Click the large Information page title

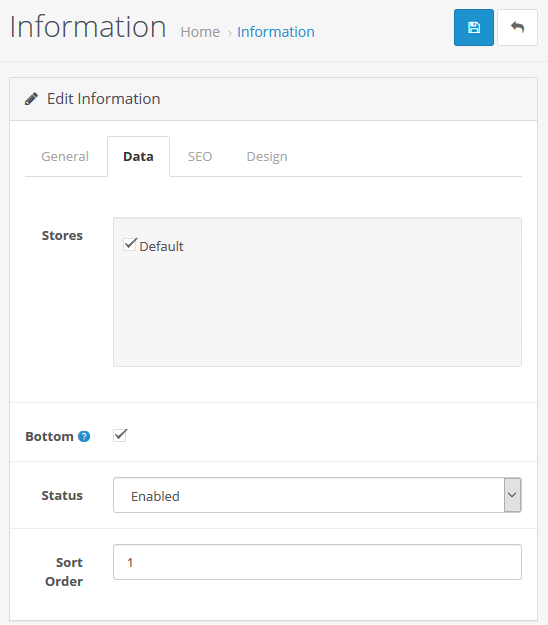[x=88, y=27]
